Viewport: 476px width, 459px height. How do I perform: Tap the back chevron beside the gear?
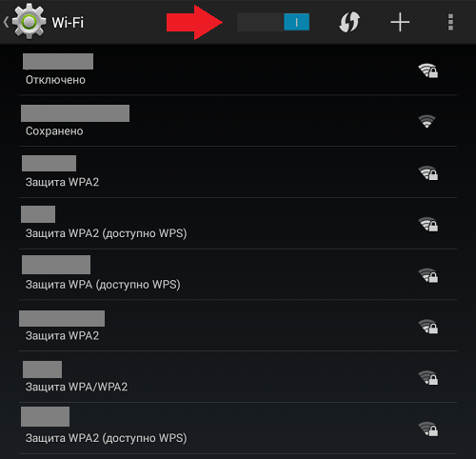(6, 22)
